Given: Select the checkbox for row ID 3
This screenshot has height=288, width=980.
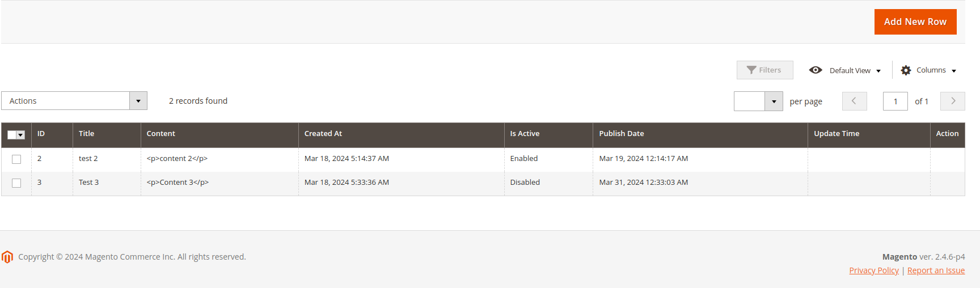Looking at the screenshot, I should (x=16, y=183).
